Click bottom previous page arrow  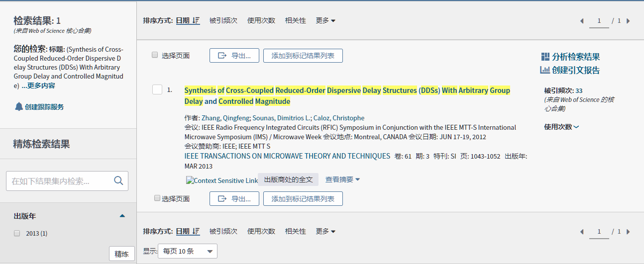click(x=582, y=232)
